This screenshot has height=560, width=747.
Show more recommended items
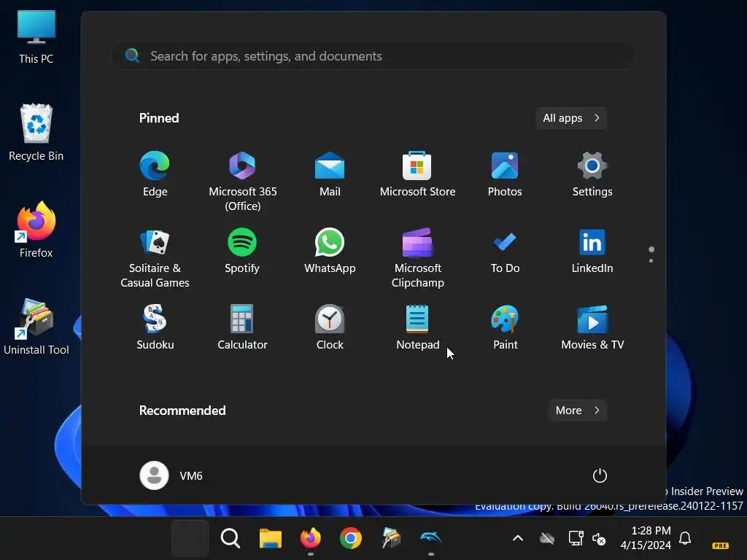coord(578,411)
